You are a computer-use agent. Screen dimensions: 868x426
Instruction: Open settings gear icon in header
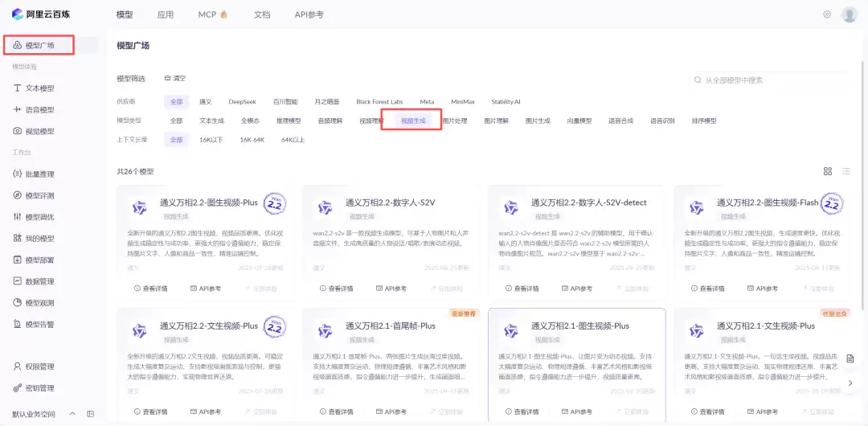[827, 14]
